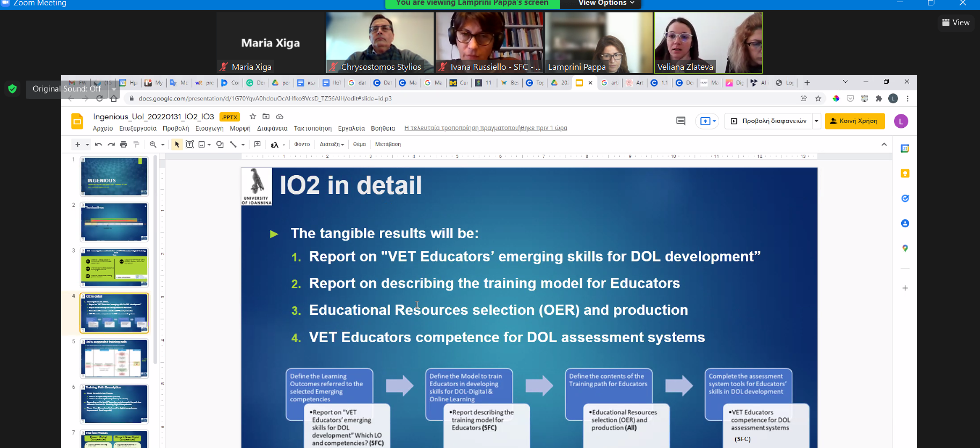This screenshot has height=448, width=980.
Task: Open the Διαφάνεια menu
Action: click(x=272, y=128)
